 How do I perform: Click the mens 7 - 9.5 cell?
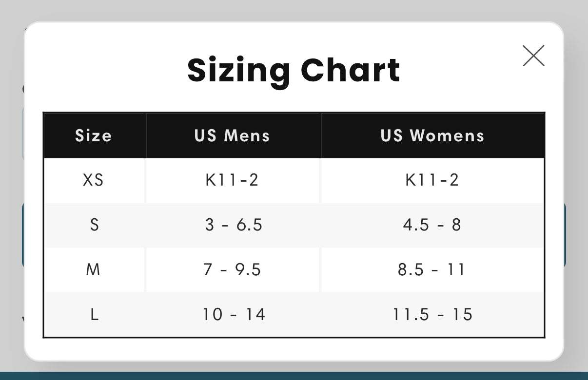(233, 269)
